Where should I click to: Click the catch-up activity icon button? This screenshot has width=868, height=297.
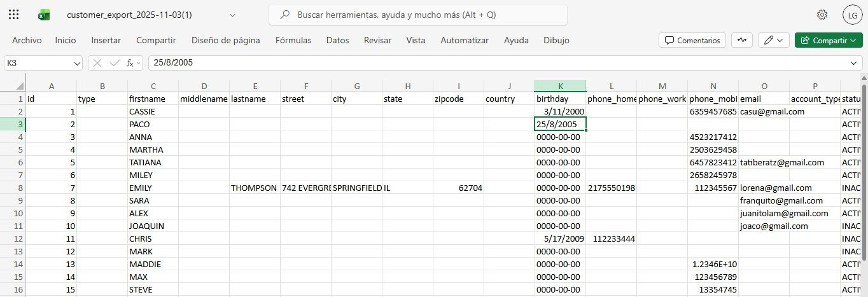742,40
